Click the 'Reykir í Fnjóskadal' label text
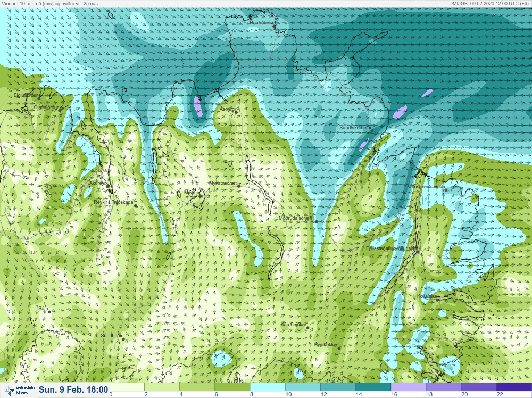Screen dimensions: 532x398 (x=114, y=202)
